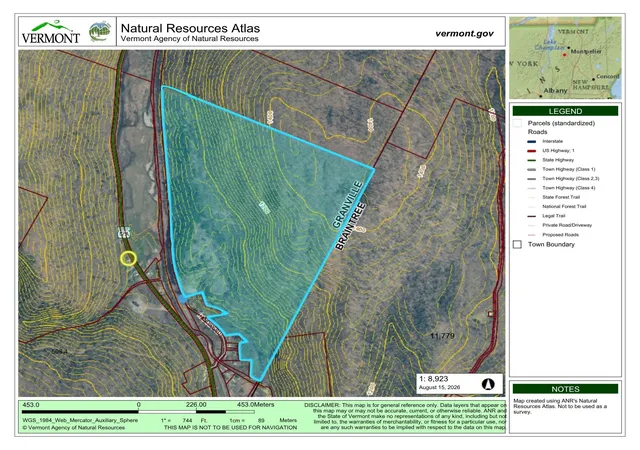Click the Interstate blue line swatch
This screenshot has height=450, width=640.
coord(531,141)
